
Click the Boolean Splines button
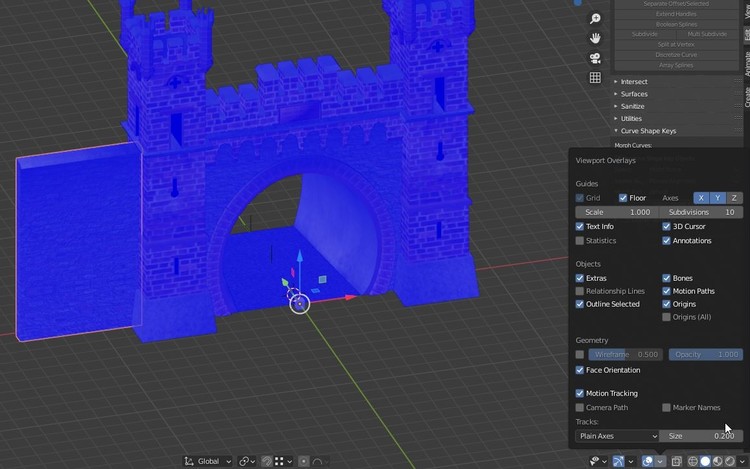(675, 23)
